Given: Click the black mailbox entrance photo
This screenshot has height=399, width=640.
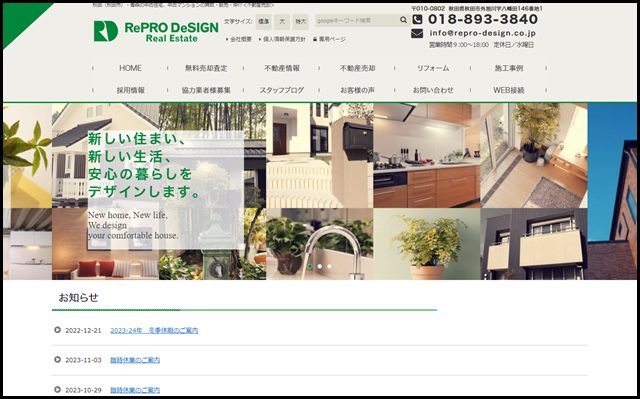Looking at the screenshot, I should coord(319,155).
